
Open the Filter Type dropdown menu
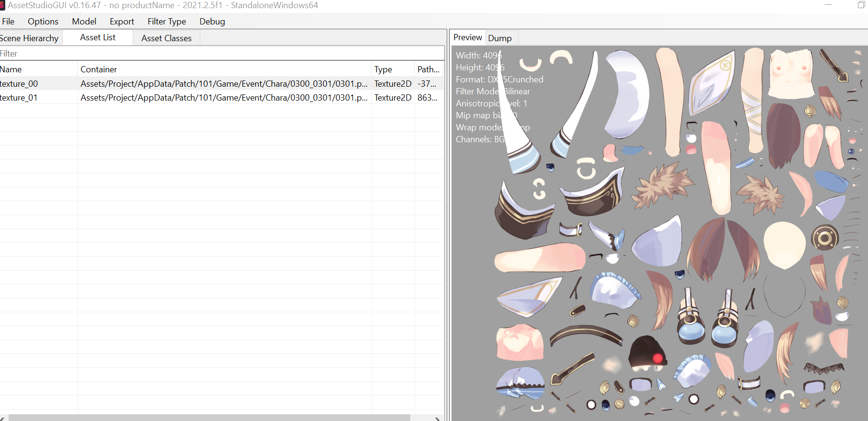click(x=166, y=22)
